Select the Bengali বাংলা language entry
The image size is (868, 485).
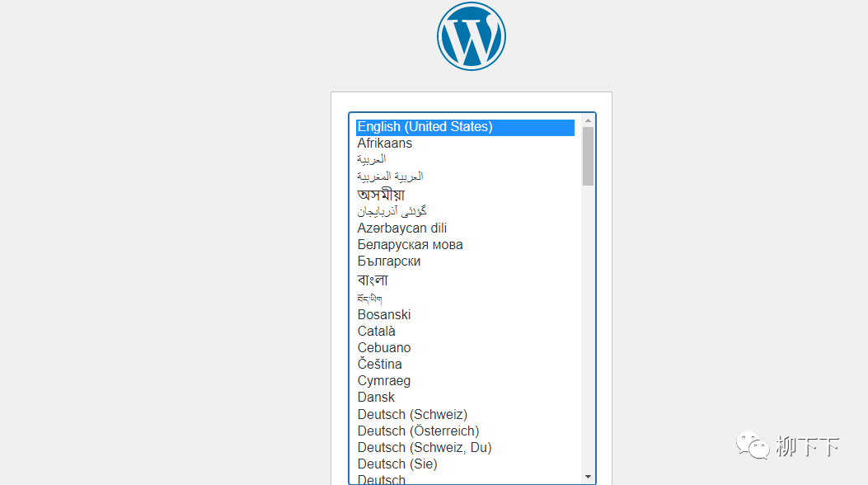373,280
